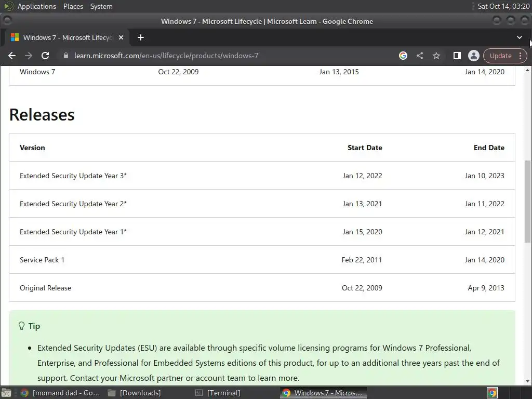Click the Version column header

(32, 148)
